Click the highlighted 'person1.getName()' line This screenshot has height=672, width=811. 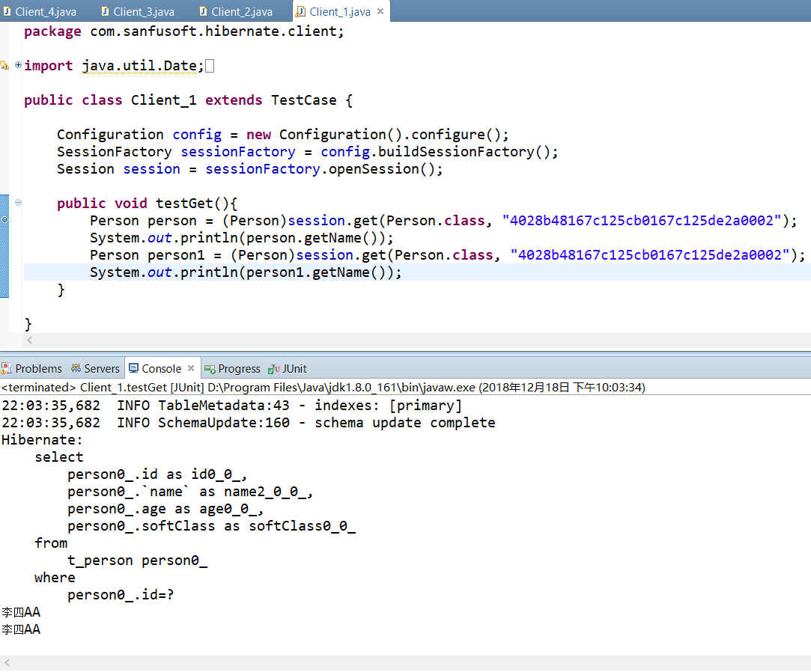[x=246, y=272]
